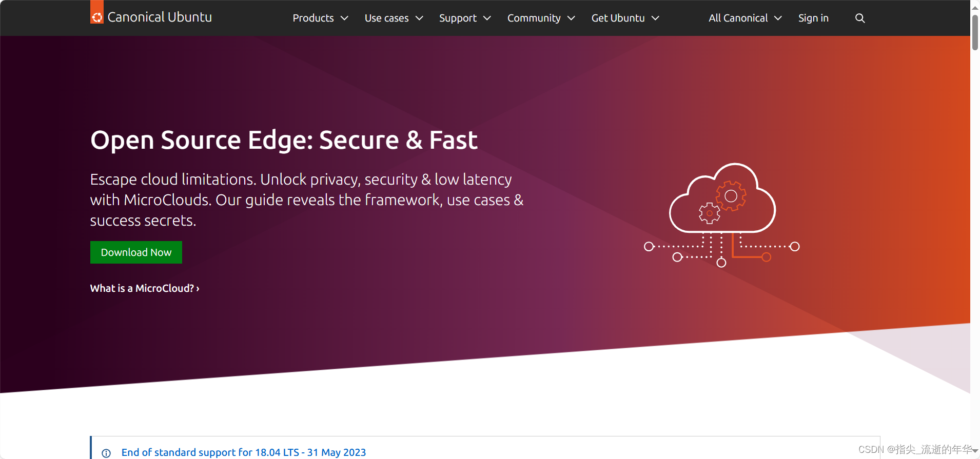Click the Open Source Edge: Secure & Fast heading
The height and width of the screenshot is (459, 980).
[284, 140]
